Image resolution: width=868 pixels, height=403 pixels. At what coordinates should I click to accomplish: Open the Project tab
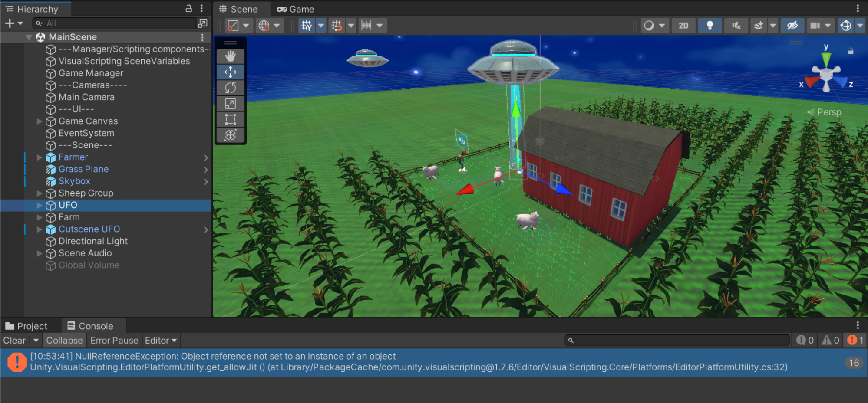tap(26, 326)
